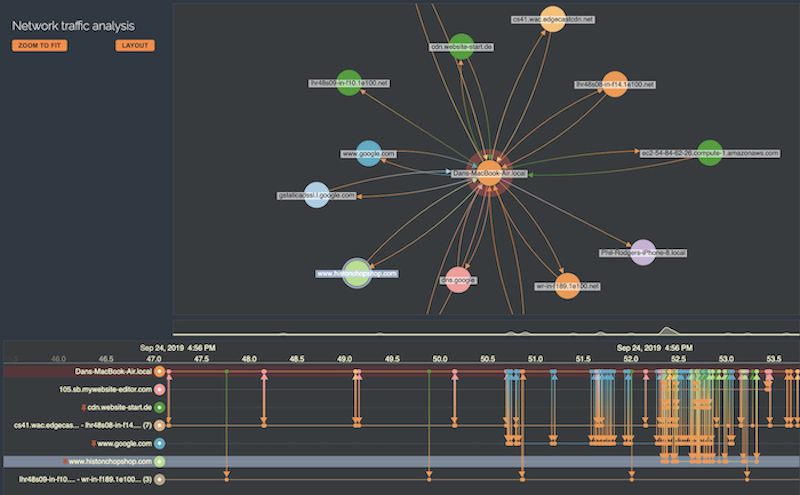This screenshot has height=495, width=800.
Task: Select the cdn.website-start.de green node
Action: (461, 46)
